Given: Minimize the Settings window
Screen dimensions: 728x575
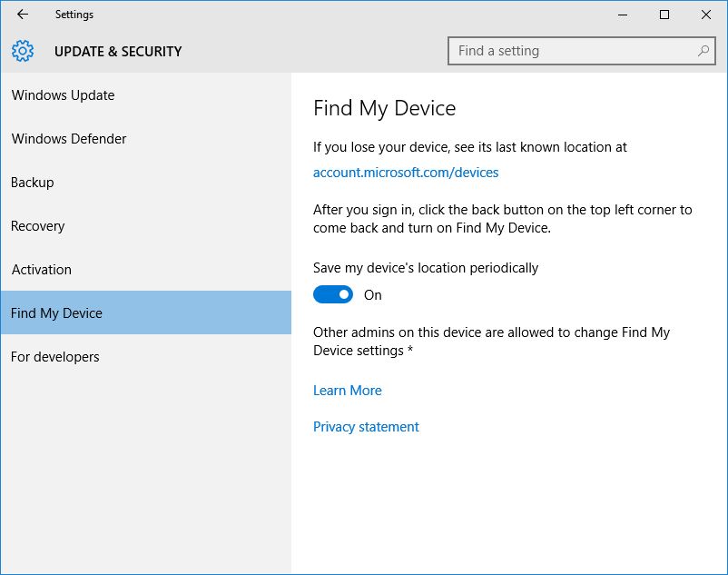Looking at the screenshot, I should pyautogui.click(x=623, y=15).
